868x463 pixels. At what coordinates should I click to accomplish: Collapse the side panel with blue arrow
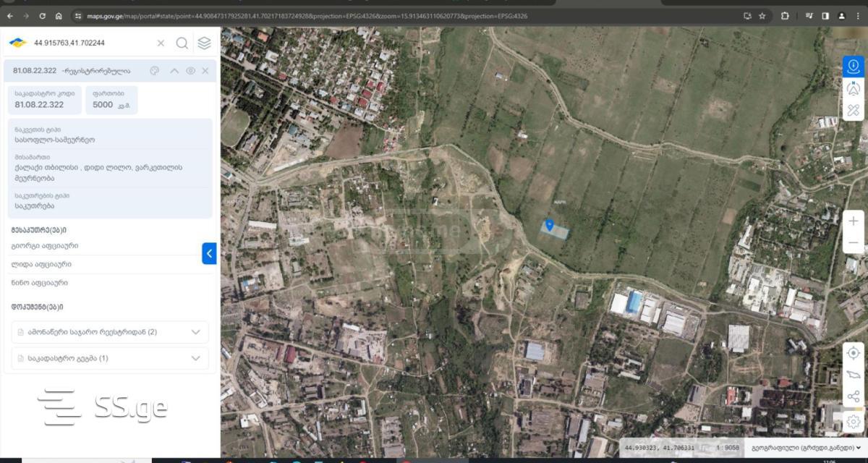tap(209, 253)
